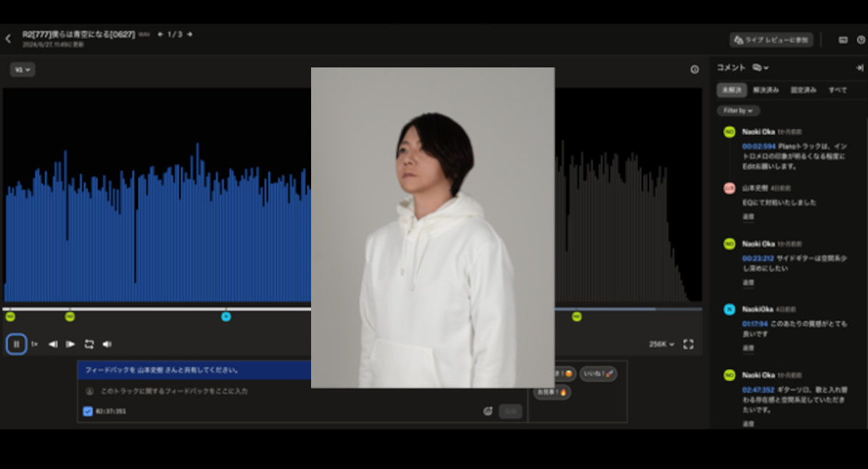Click the cyan comment marker on the timeline

[226, 317]
